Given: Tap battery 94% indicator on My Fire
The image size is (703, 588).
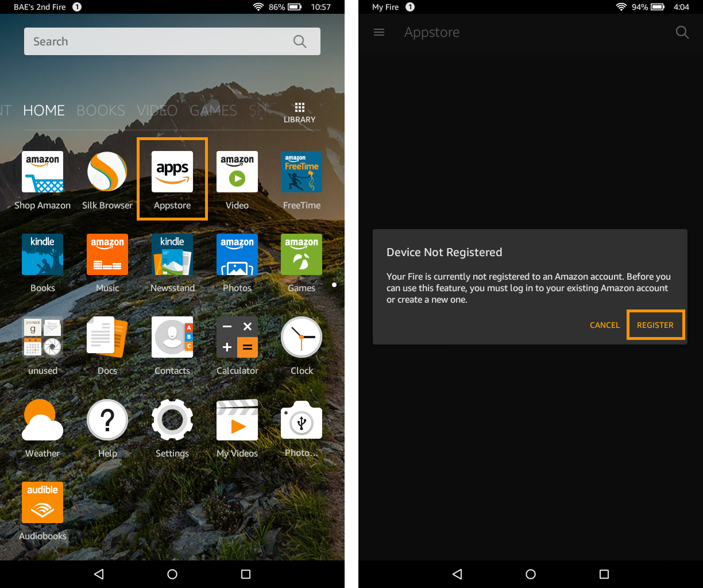Looking at the screenshot, I should point(648,7).
